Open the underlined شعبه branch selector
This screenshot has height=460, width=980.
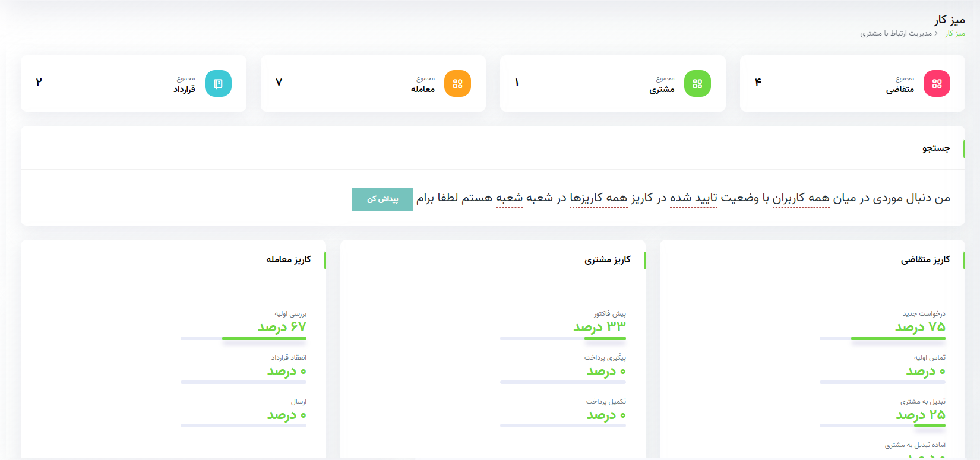pos(509,198)
